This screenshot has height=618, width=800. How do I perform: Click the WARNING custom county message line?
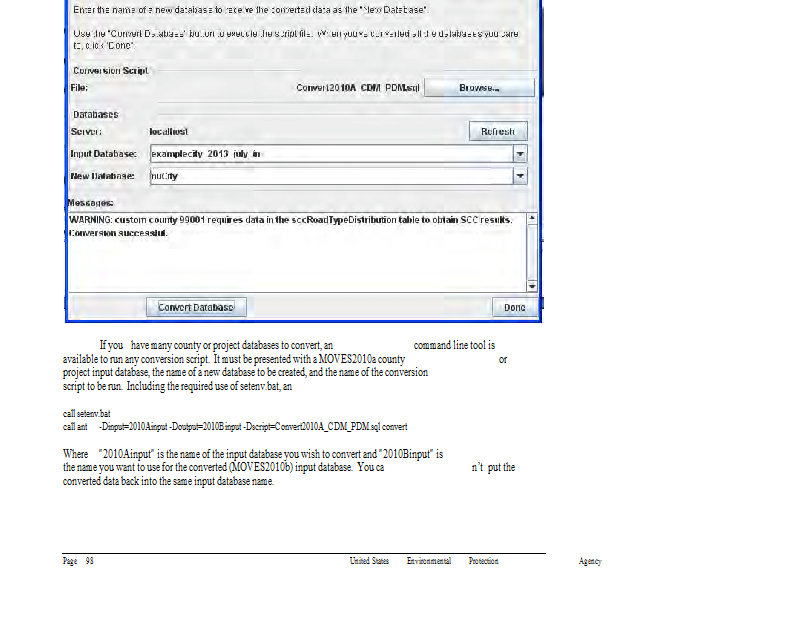click(290, 219)
